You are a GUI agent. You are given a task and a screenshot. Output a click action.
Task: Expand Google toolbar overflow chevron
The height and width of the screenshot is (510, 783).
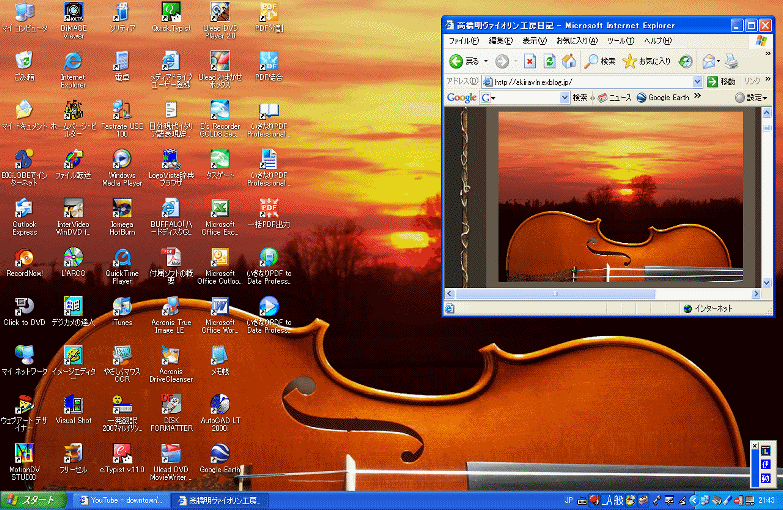(x=698, y=96)
